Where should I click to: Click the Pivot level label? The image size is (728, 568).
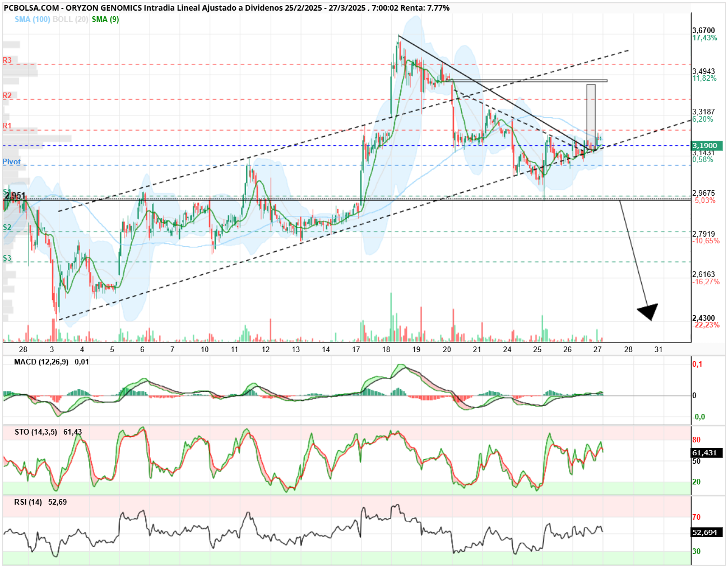pos(11,162)
